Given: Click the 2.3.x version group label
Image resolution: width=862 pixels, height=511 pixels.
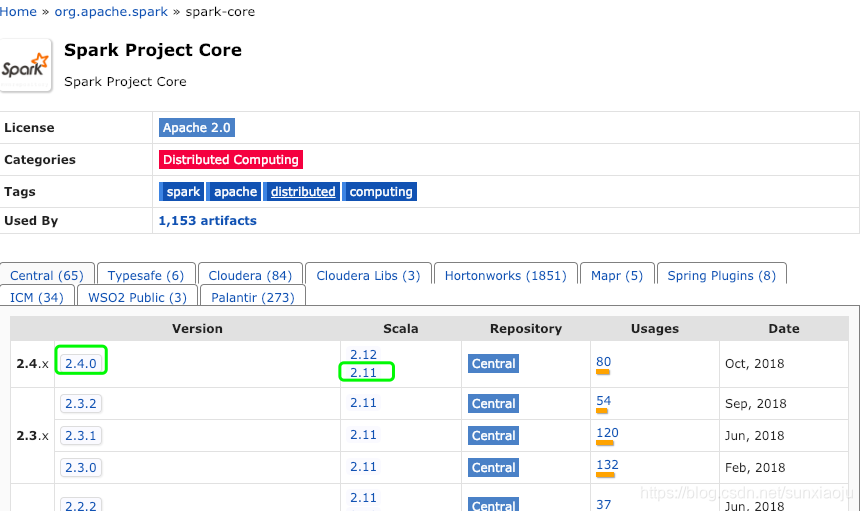Looking at the screenshot, I should (x=32, y=436).
